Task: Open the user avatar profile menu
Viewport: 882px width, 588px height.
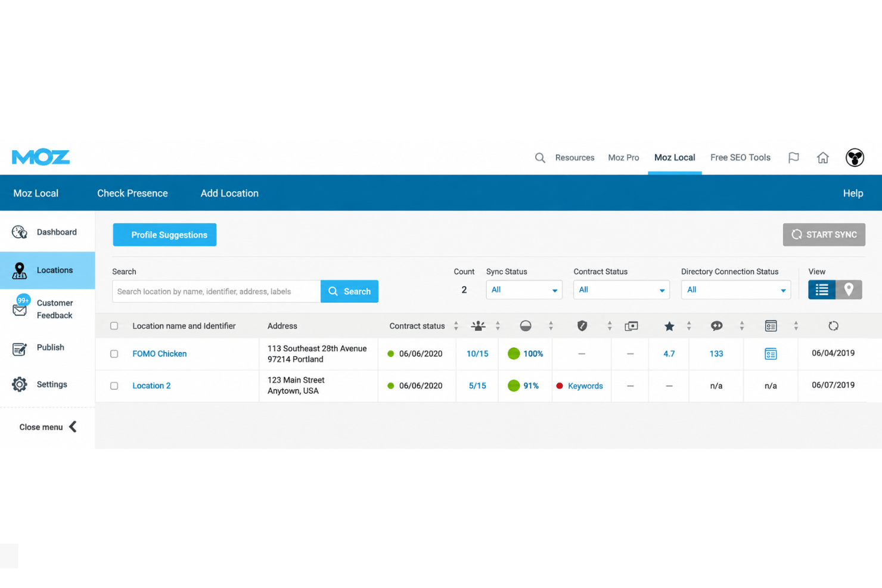Action: pyautogui.click(x=855, y=158)
